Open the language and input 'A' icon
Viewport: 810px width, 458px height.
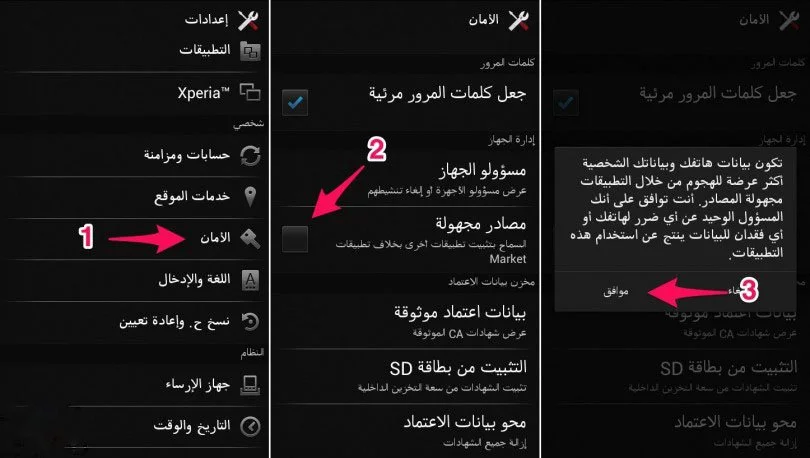(251, 280)
